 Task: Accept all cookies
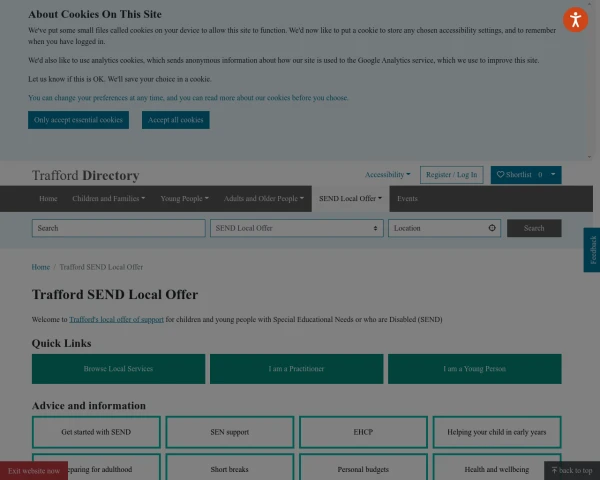point(175,120)
